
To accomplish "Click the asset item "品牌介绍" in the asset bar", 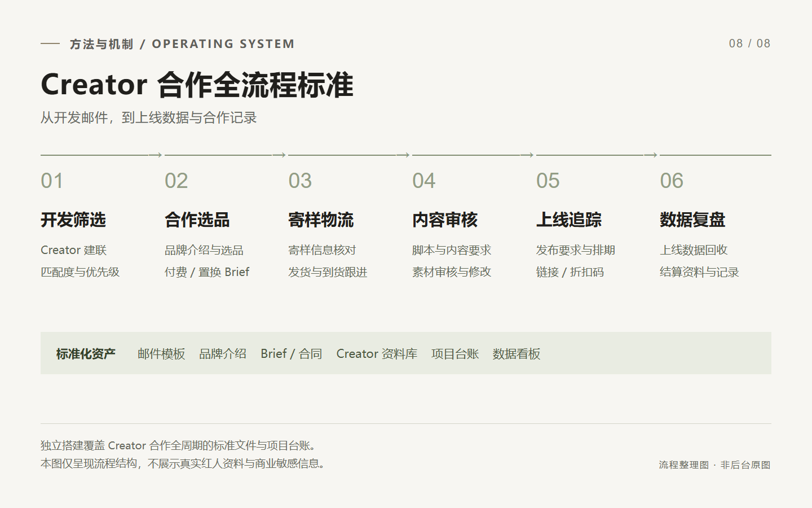I will (x=223, y=354).
